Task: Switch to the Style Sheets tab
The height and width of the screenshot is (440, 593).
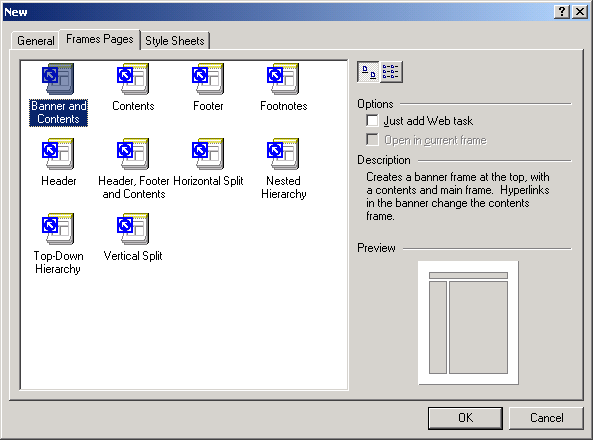Action: click(x=175, y=40)
